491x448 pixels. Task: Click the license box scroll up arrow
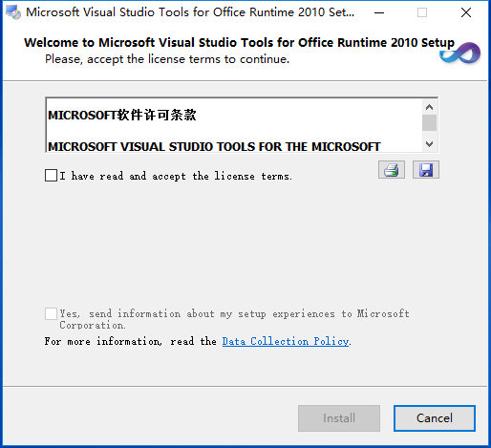pyautogui.click(x=429, y=107)
